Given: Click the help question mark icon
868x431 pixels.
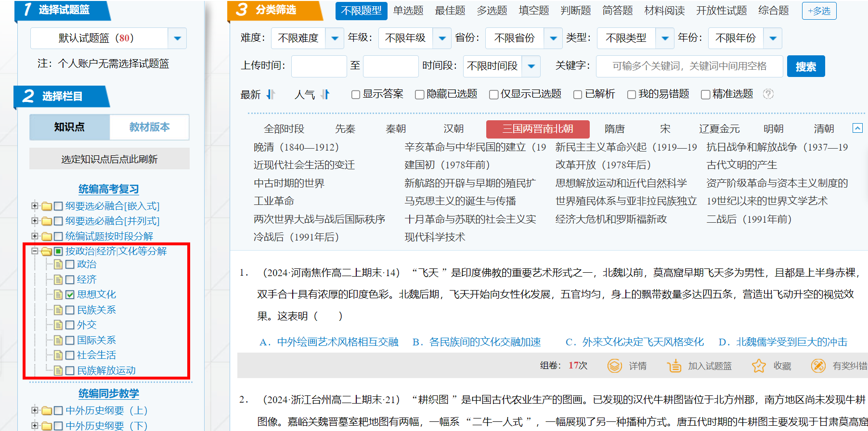Looking at the screenshot, I should (768, 94).
